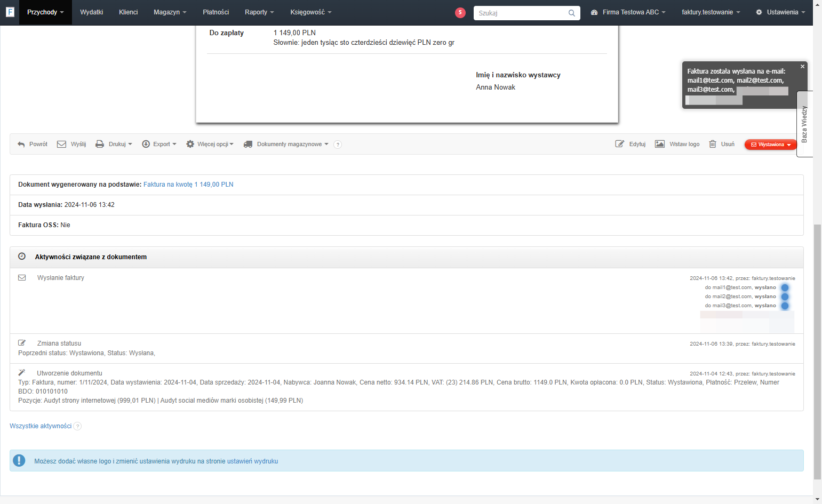
Task: Close the e-mail sent notification popup
Action: point(802,67)
